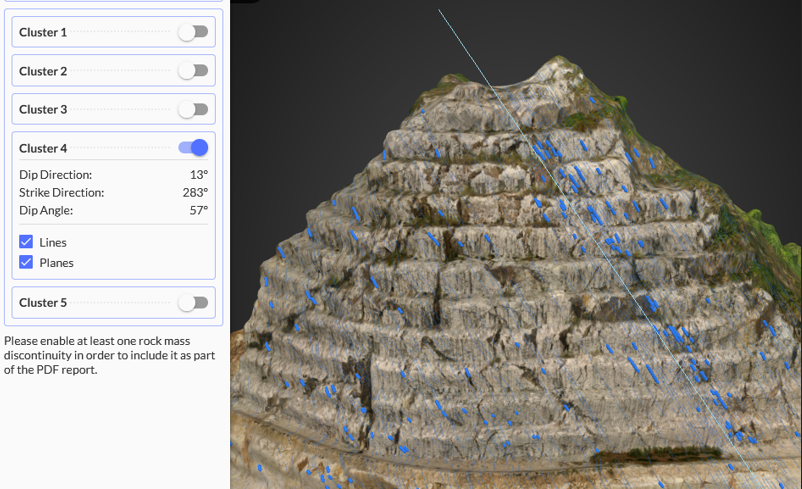
Task: Expand the Cluster 5 panel title
Action: (x=43, y=302)
